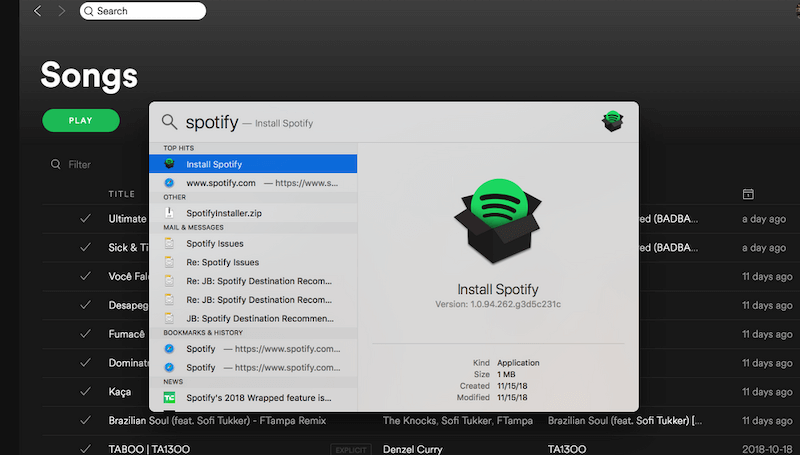Viewport: 800px width, 455px height.
Task: Click The Knocks, Sofi Tukker, FTampa artist link
Action: point(456,421)
